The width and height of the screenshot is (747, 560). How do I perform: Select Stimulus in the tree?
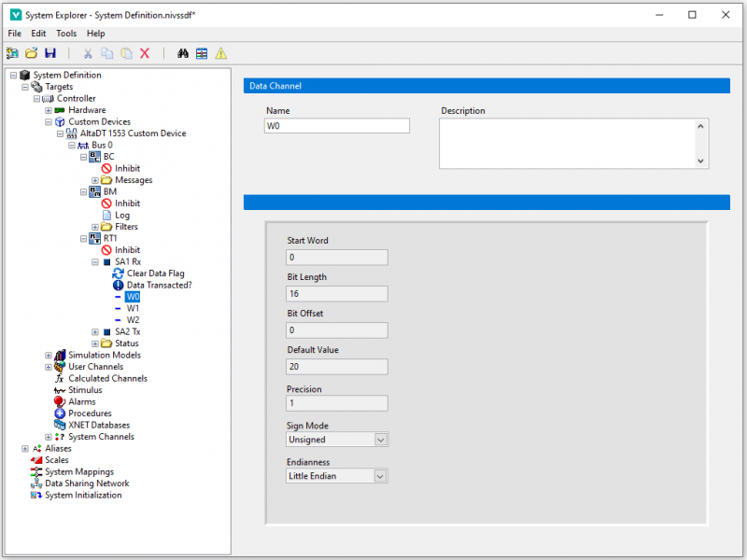85,390
